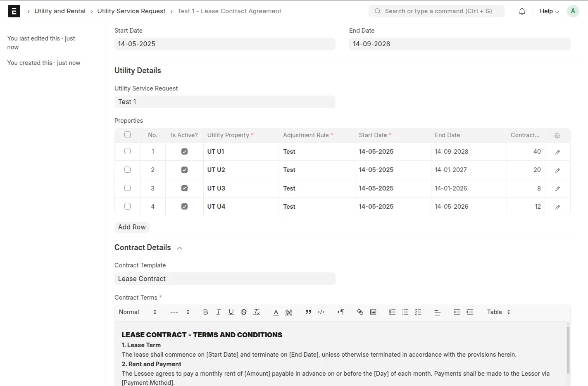Open the Help menu
The image size is (588, 386).
coord(549,11)
